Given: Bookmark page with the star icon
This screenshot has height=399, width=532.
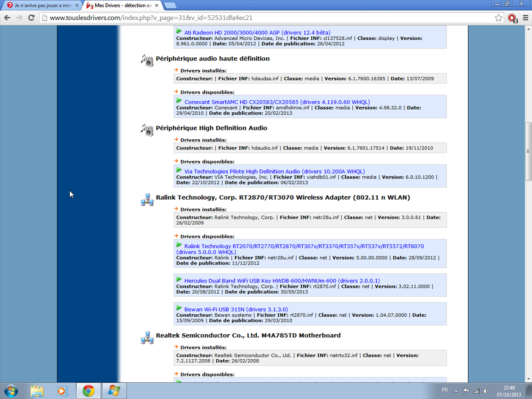Looking at the screenshot, I should pyautogui.click(x=498, y=18).
